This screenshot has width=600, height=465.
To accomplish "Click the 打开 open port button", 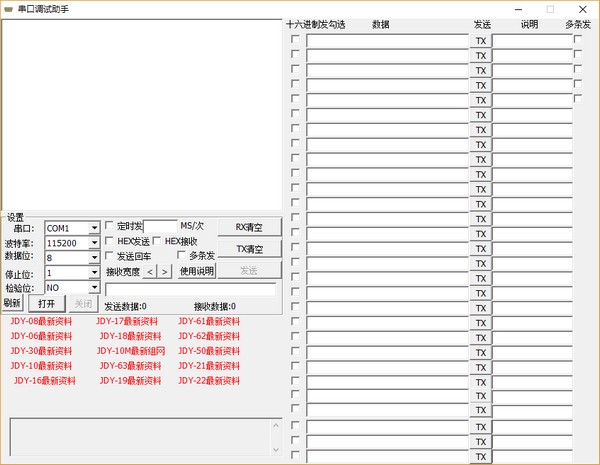I will (47, 303).
